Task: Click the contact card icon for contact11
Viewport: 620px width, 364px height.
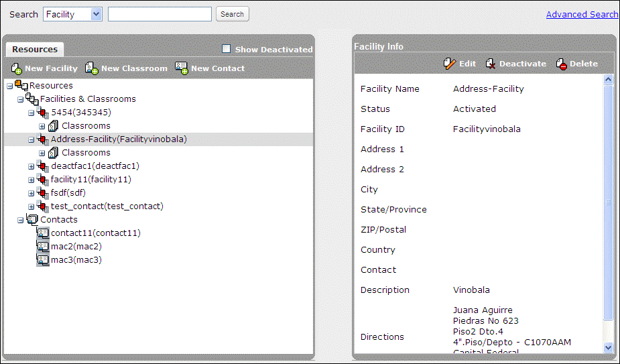Action: (43, 233)
